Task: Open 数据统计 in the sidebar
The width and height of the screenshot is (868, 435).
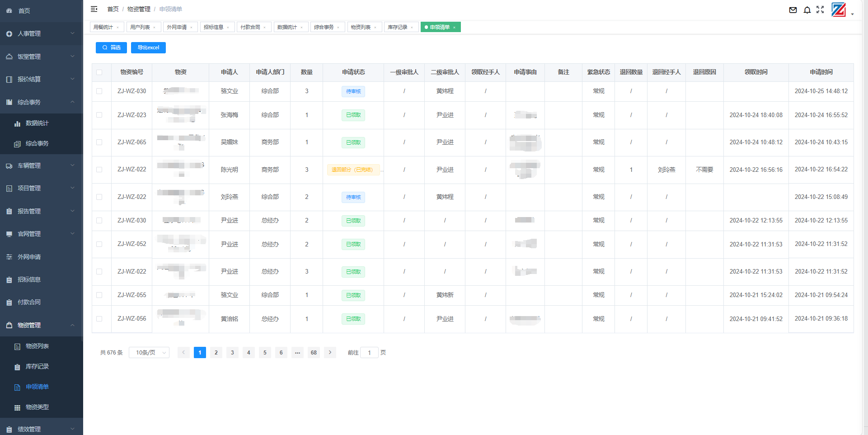Action: 37,123
